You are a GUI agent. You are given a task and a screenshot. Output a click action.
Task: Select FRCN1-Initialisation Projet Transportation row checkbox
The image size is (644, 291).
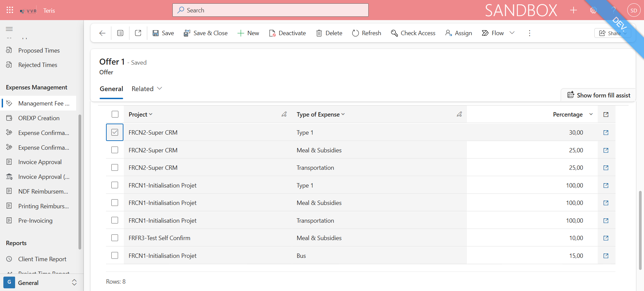click(115, 220)
